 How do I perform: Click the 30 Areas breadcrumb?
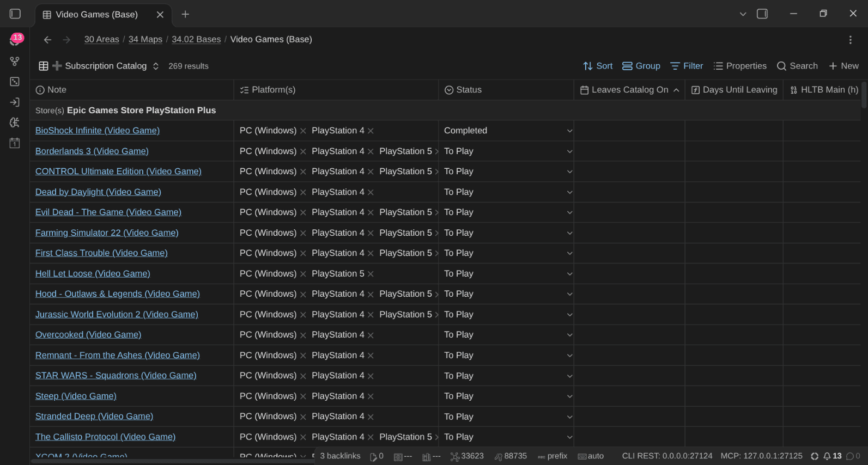[x=101, y=39]
